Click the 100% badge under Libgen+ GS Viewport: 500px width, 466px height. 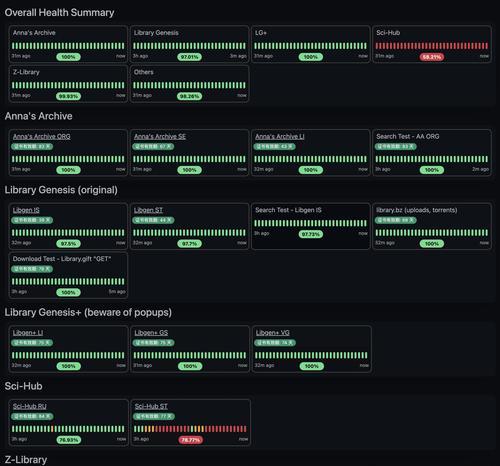pos(190,366)
